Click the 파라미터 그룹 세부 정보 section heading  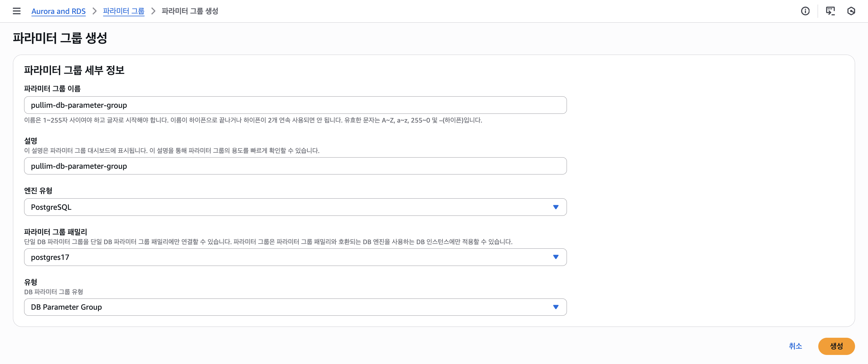[74, 70]
